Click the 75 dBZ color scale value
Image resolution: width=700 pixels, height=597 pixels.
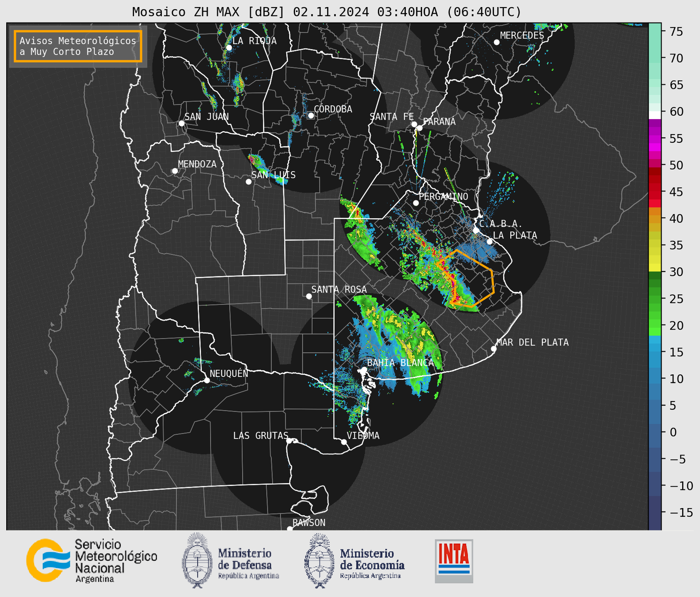coord(676,32)
